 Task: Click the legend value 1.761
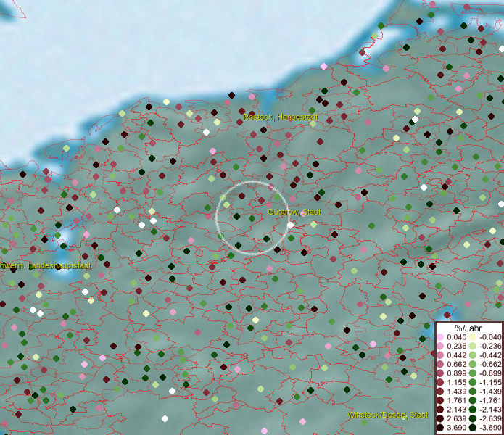click(x=456, y=401)
